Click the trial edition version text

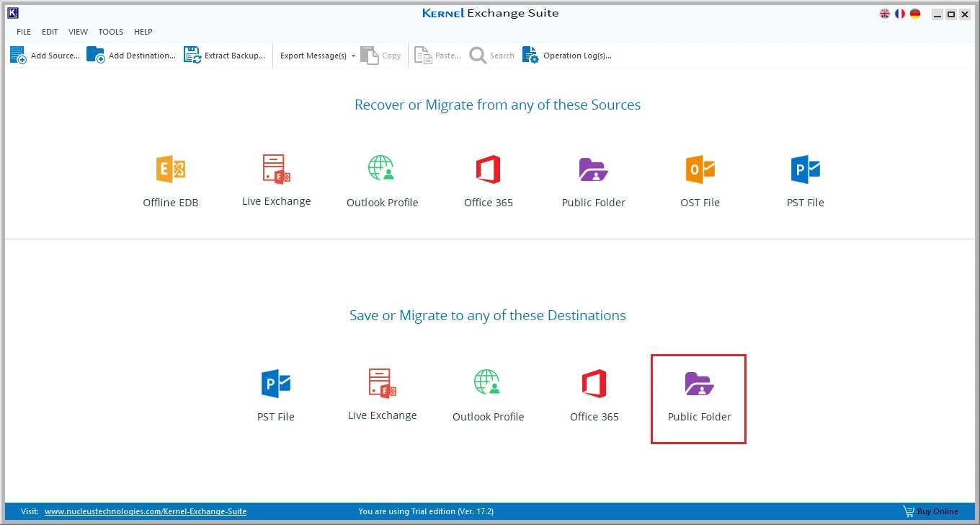pyautogui.click(x=426, y=511)
